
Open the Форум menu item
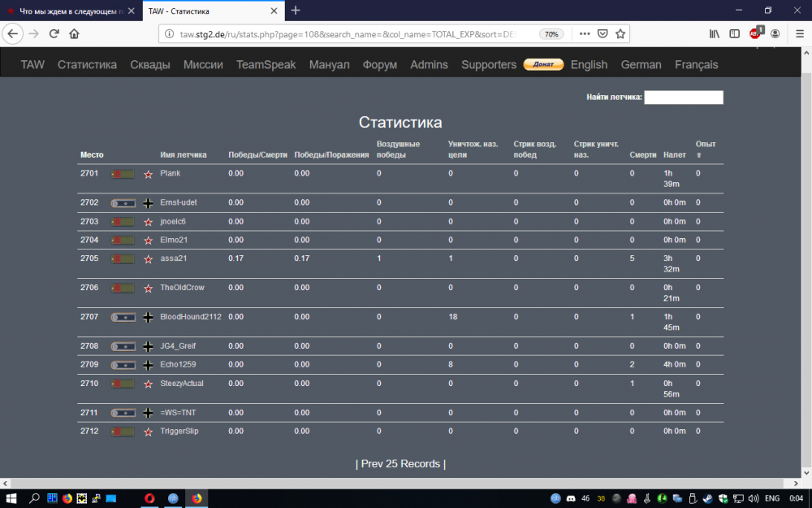coord(379,65)
